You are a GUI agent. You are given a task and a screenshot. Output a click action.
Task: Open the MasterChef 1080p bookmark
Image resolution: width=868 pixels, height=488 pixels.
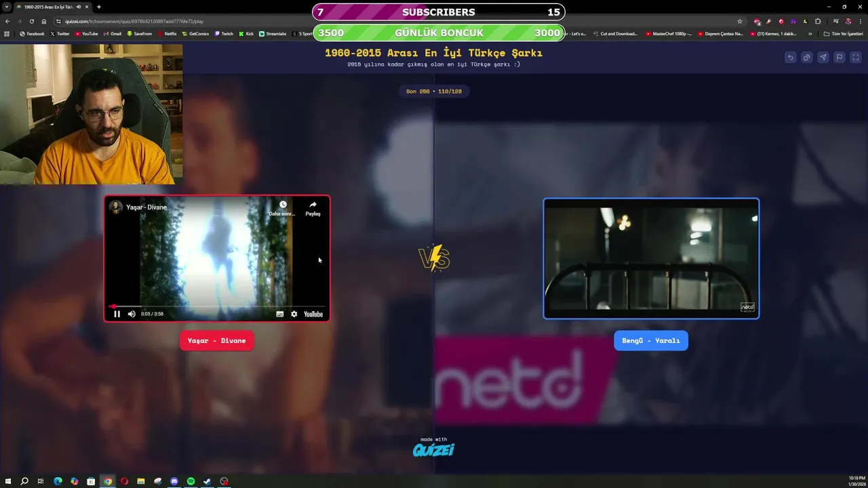point(669,33)
